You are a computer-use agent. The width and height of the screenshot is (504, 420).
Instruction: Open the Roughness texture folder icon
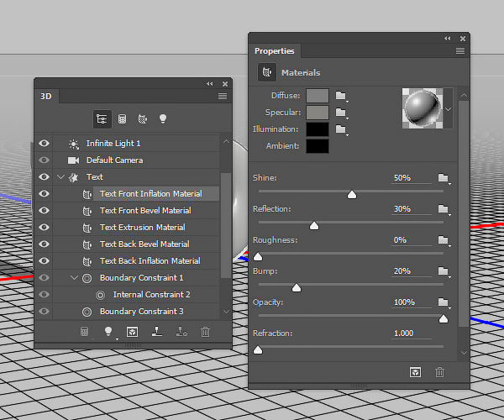click(x=444, y=240)
